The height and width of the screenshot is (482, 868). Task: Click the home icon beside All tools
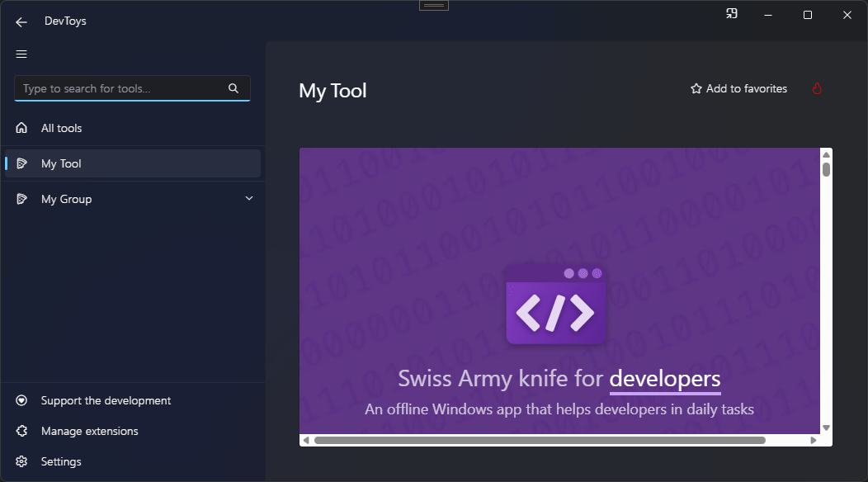click(x=21, y=128)
